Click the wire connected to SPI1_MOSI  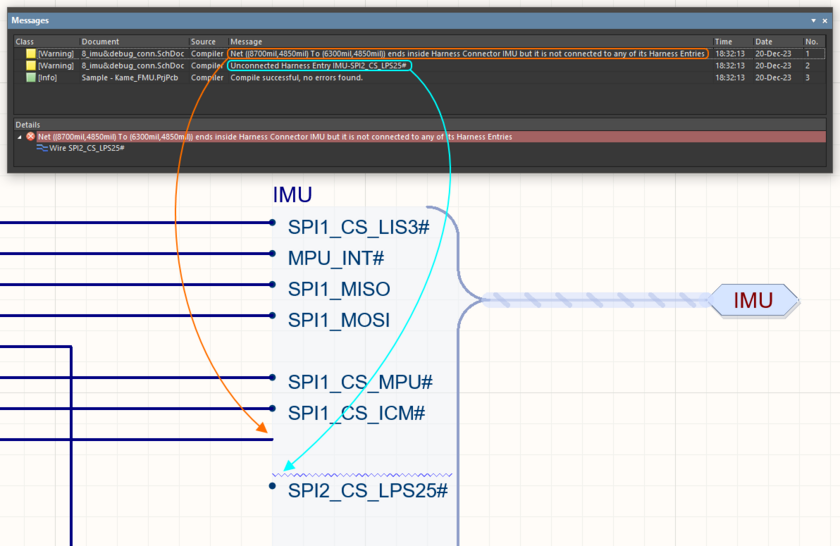tap(137, 316)
